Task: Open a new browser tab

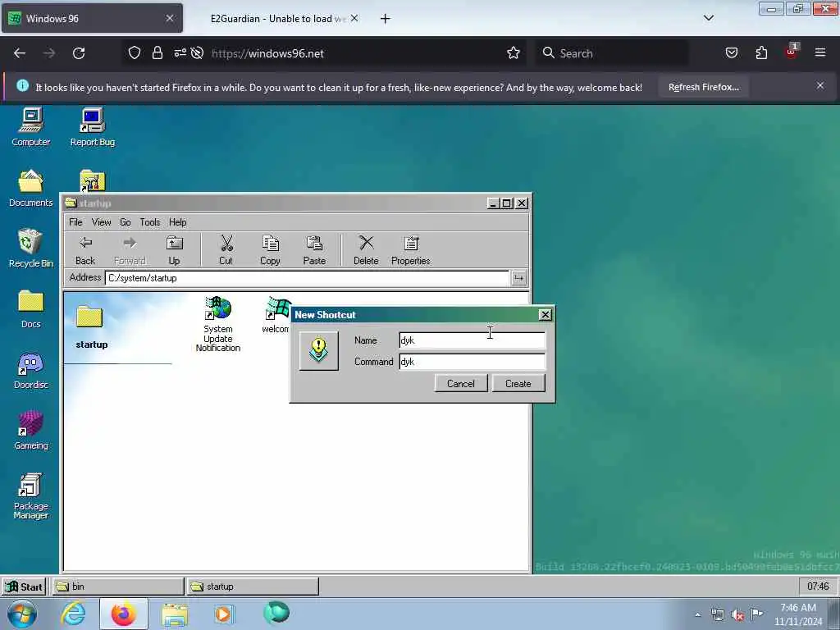Action: click(x=386, y=19)
